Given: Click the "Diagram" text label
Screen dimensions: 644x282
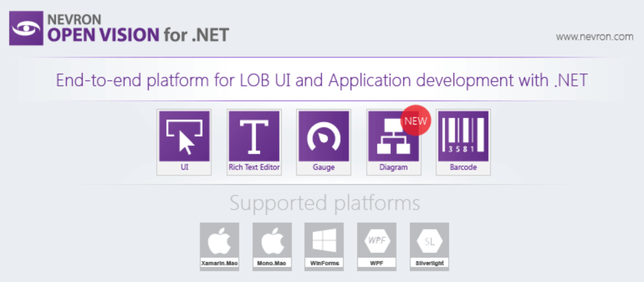Looking at the screenshot, I should pyautogui.click(x=394, y=167).
